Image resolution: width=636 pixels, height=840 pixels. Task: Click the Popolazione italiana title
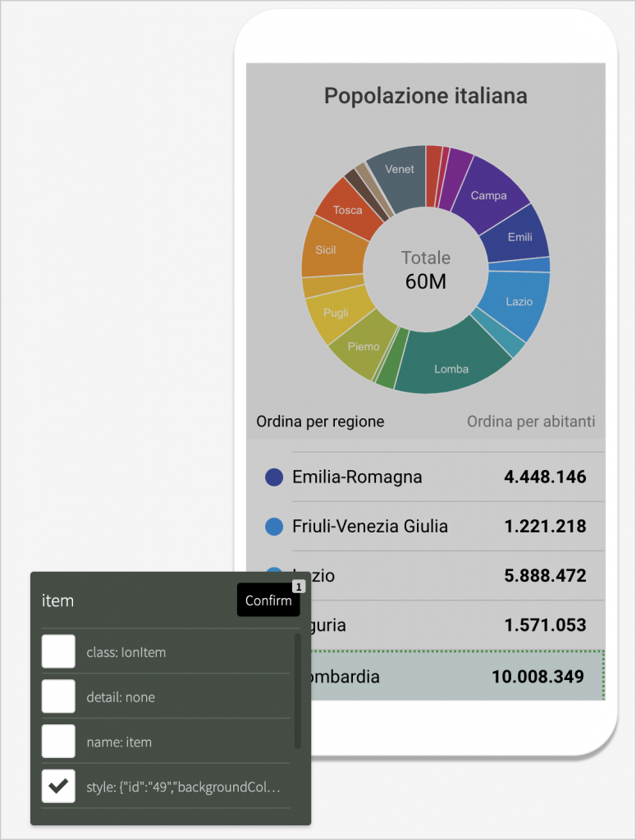(x=426, y=96)
